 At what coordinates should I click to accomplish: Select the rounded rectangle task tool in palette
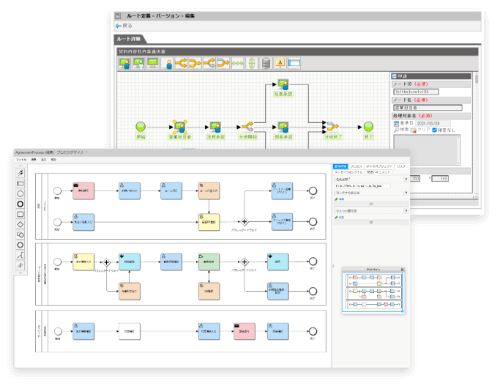pyautogui.click(x=20, y=214)
